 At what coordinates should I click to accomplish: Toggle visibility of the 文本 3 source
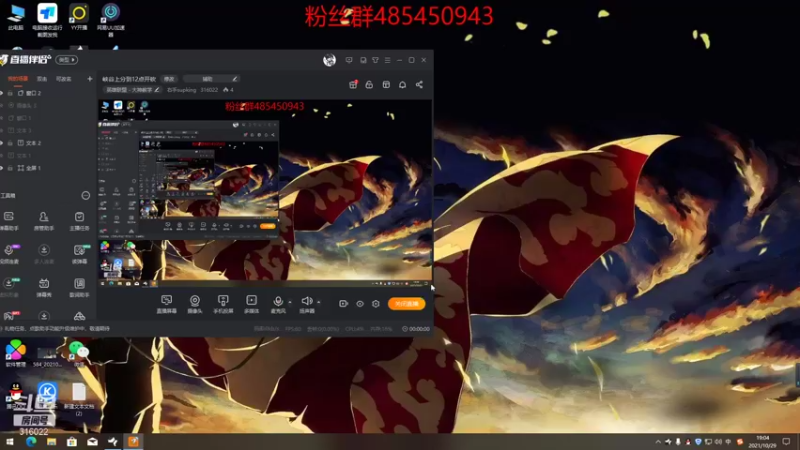tap(2, 131)
